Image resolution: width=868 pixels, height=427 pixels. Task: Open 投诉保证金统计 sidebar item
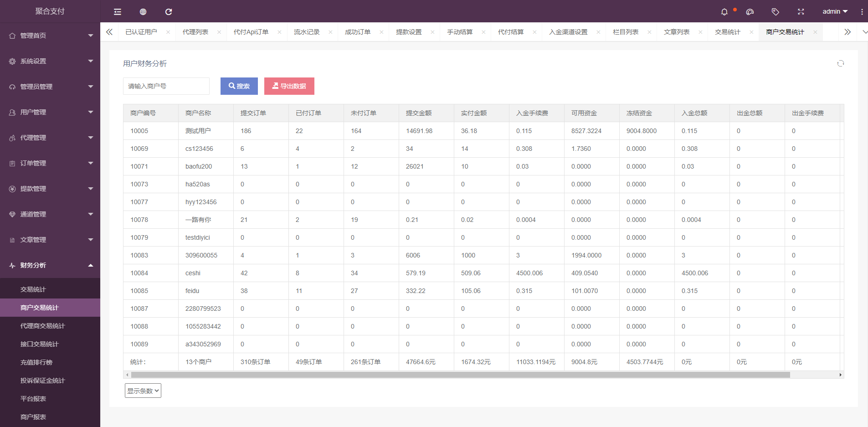(50, 381)
